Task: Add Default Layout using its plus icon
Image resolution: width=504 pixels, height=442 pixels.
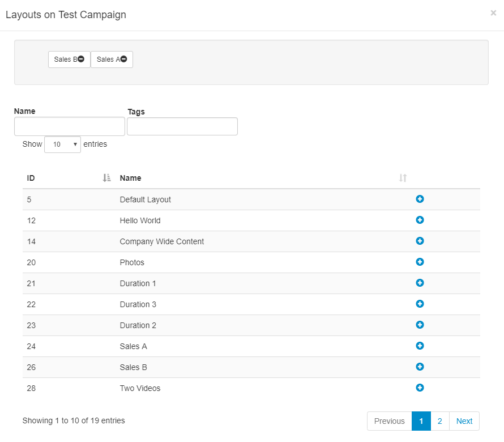Action: click(420, 199)
